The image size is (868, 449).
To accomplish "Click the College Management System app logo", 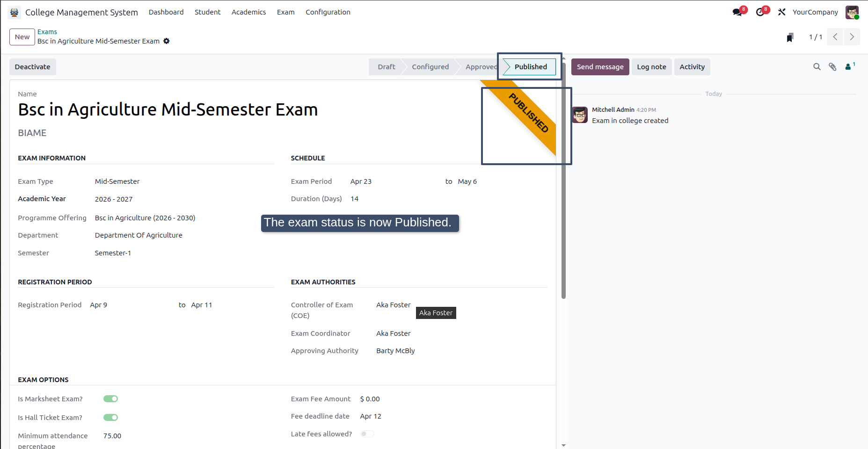I will 15,12.
